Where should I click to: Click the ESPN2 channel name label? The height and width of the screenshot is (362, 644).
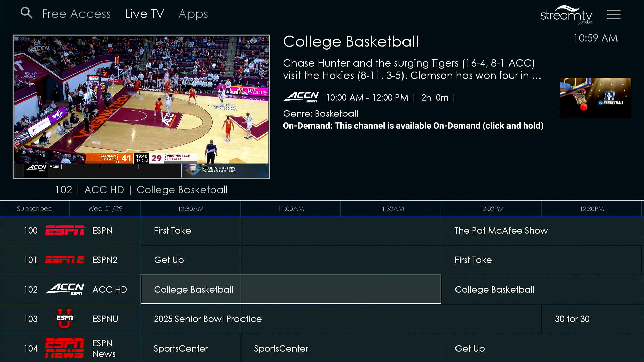(105, 260)
